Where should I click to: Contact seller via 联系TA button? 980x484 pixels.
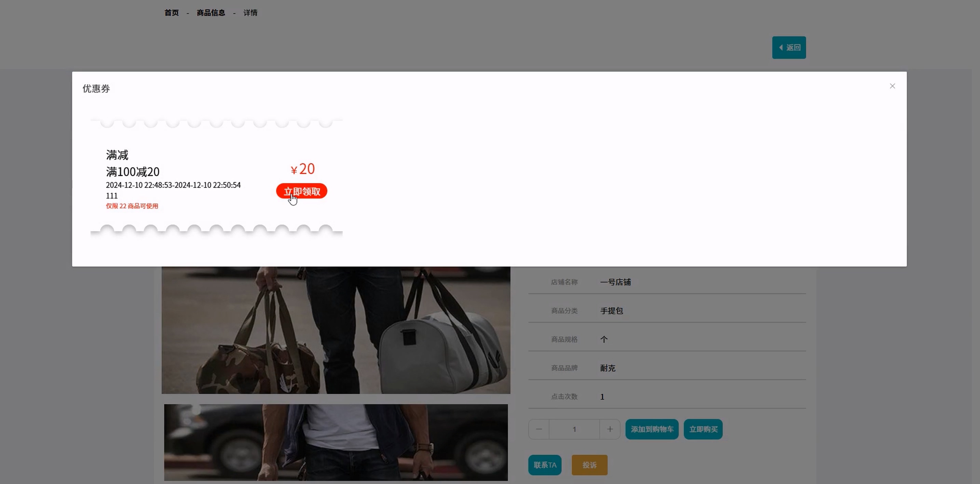pyautogui.click(x=544, y=465)
